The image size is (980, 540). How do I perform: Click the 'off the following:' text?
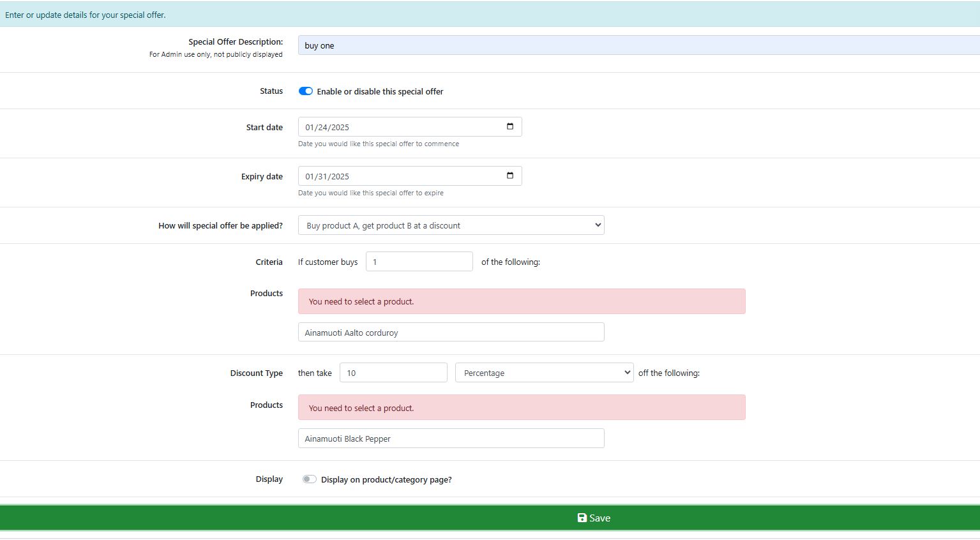(x=669, y=373)
